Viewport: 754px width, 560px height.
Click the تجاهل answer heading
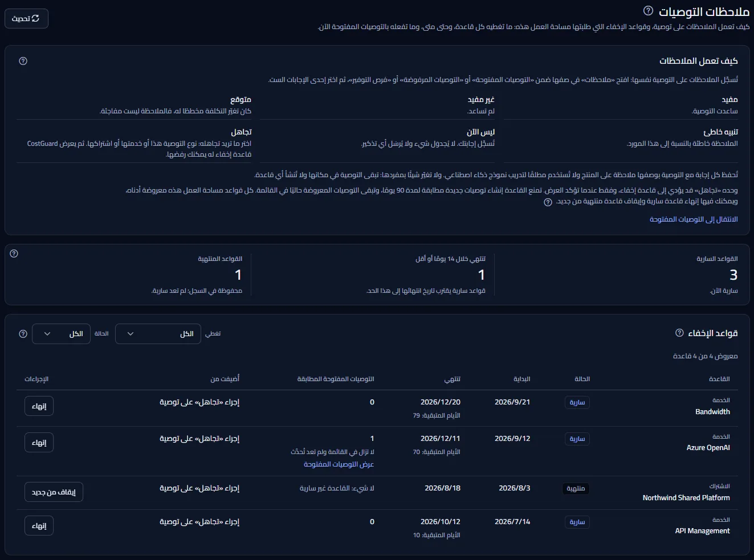(x=241, y=132)
